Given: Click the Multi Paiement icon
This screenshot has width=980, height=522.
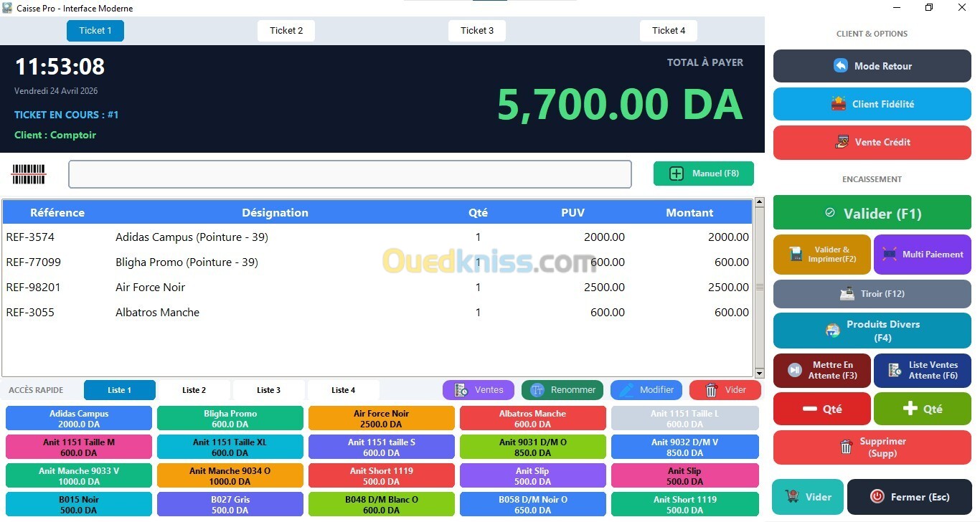Looking at the screenshot, I should [x=890, y=255].
